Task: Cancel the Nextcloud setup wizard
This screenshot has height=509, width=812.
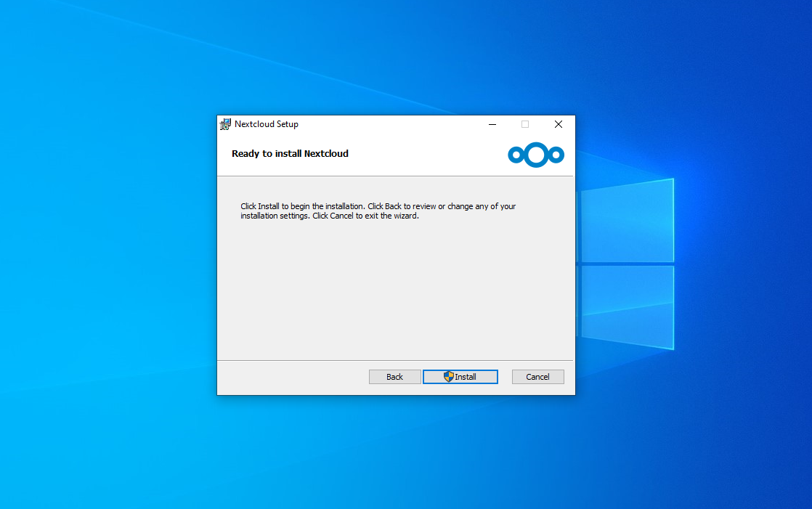Action: coord(537,377)
